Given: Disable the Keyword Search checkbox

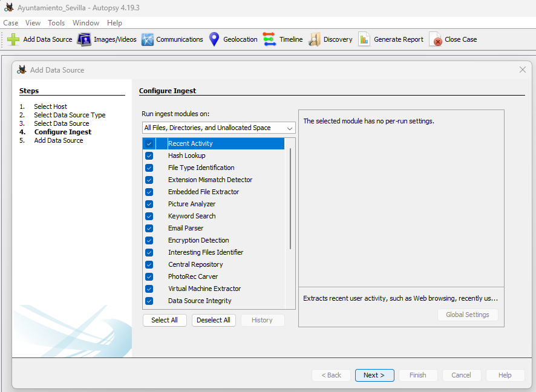Looking at the screenshot, I should tap(149, 217).
